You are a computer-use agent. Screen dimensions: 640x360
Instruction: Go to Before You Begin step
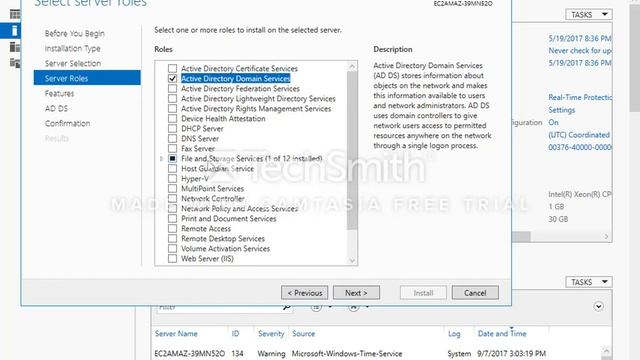(75, 33)
